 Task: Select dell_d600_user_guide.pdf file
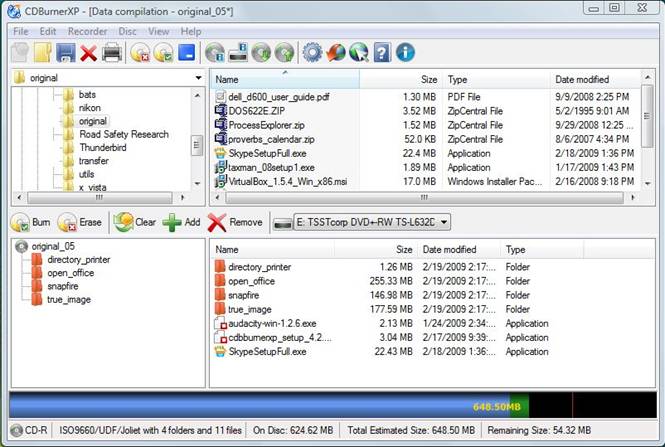[278, 97]
